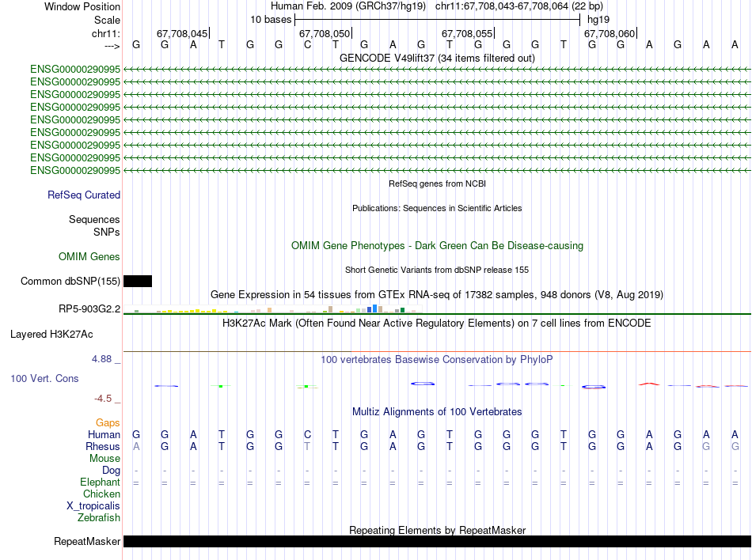
Task: Click the Human Feb. 2009 (GRCh37/hg19) assembly text
Action: [348, 6]
